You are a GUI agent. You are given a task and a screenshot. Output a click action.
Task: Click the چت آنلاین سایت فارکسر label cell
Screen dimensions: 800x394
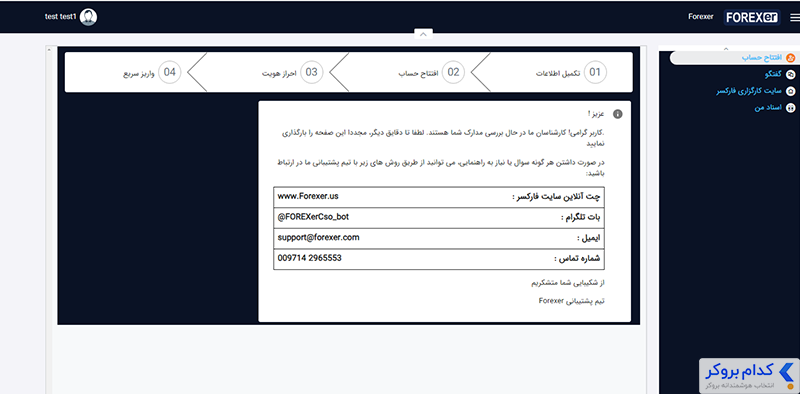point(556,197)
